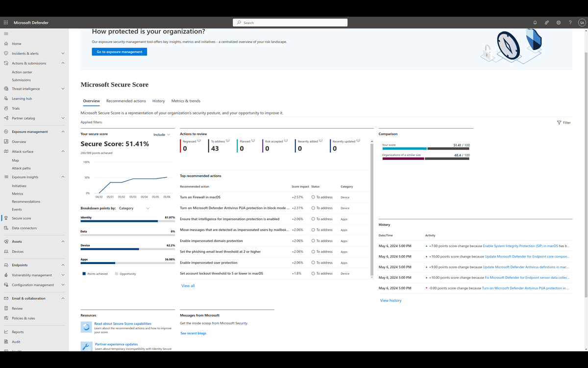Click the Filter funnel icon
588x368 pixels.
point(559,123)
